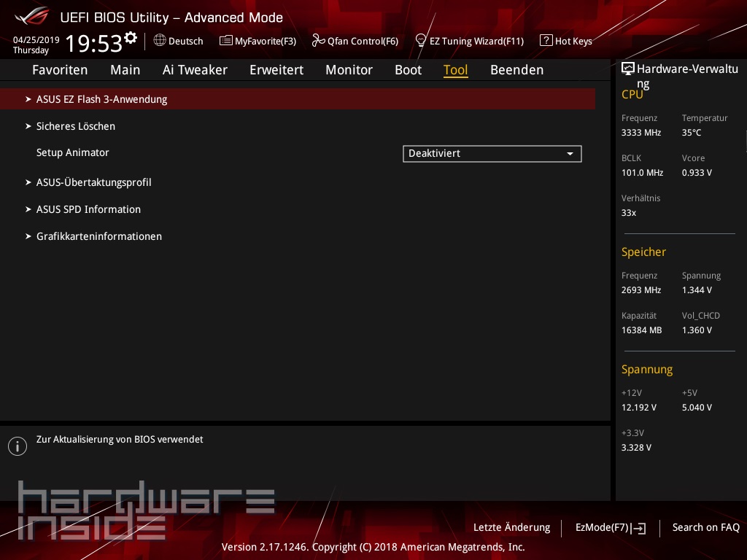This screenshot has width=747, height=560.
Task: Open the Favoriten tab
Action: [60, 70]
